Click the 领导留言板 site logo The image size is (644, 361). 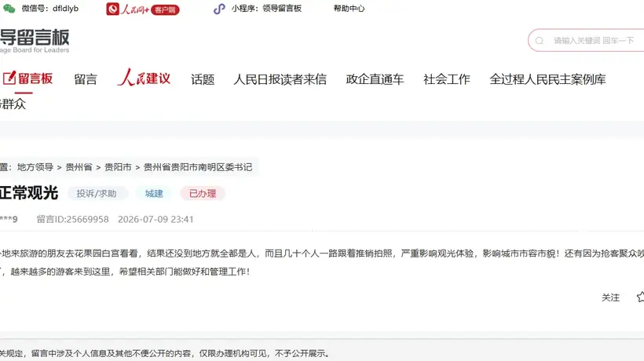click(35, 41)
